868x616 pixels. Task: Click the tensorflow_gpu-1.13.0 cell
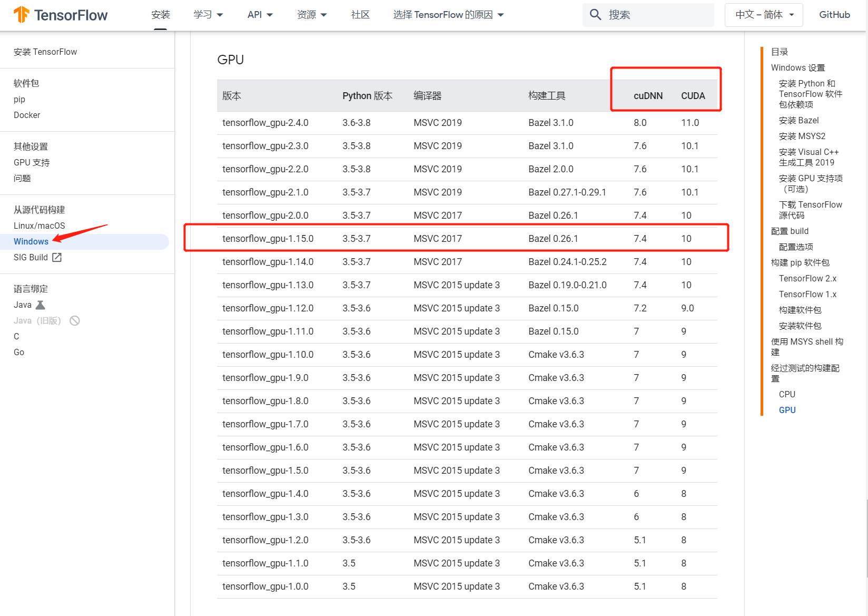pyautogui.click(x=268, y=285)
